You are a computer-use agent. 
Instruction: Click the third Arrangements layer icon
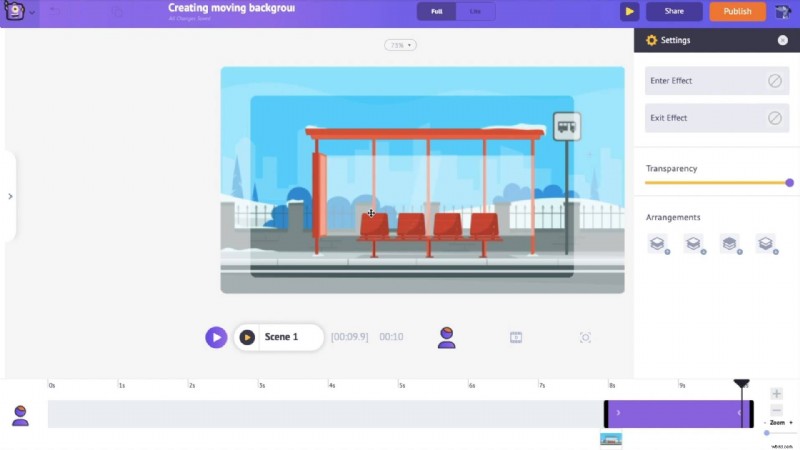click(x=731, y=244)
